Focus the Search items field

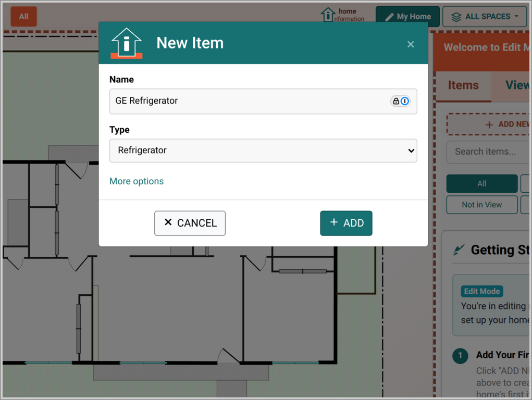point(488,152)
